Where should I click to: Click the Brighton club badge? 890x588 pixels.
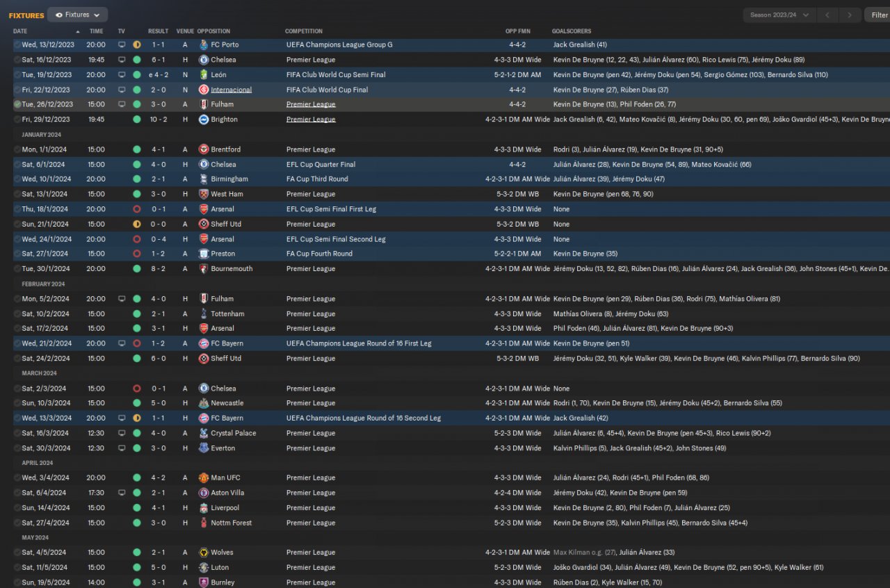click(204, 120)
